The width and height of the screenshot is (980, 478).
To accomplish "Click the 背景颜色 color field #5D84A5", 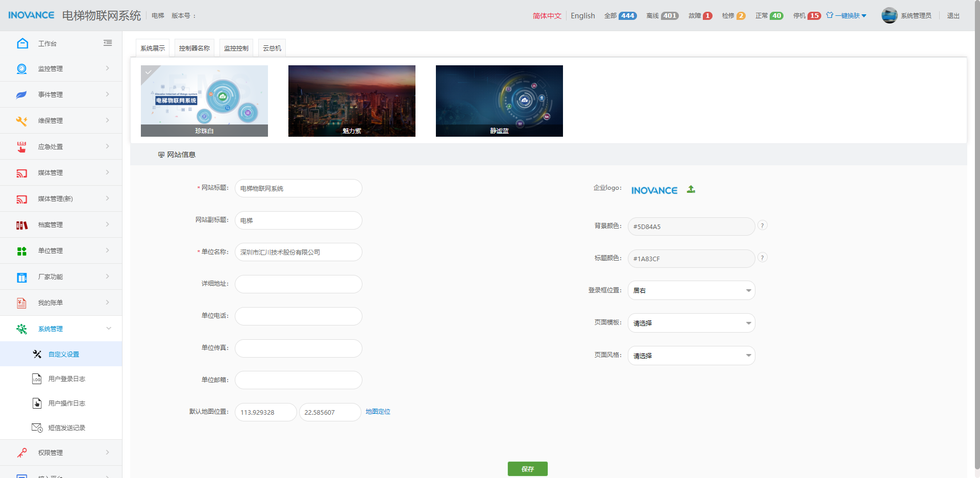I will tap(691, 227).
